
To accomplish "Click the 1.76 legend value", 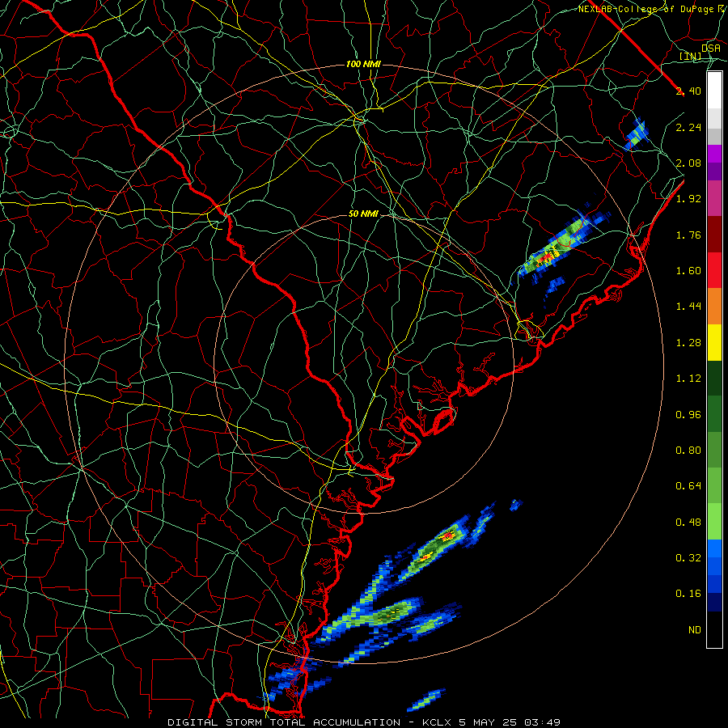I will tap(688, 235).
